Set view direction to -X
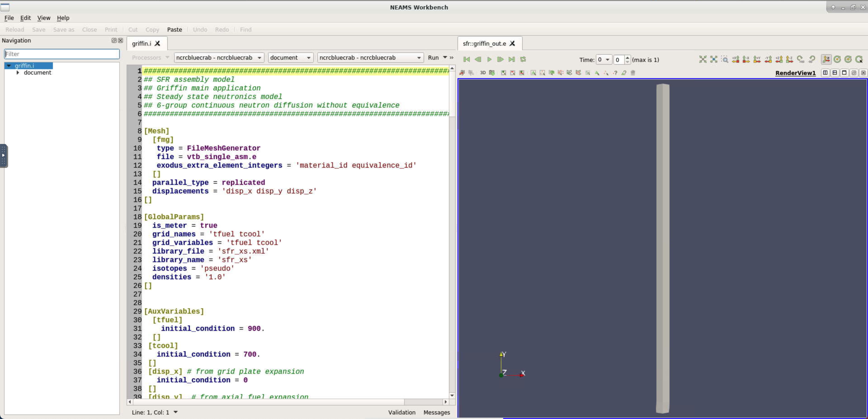The image size is (868, 419). [x=746, y=59]
